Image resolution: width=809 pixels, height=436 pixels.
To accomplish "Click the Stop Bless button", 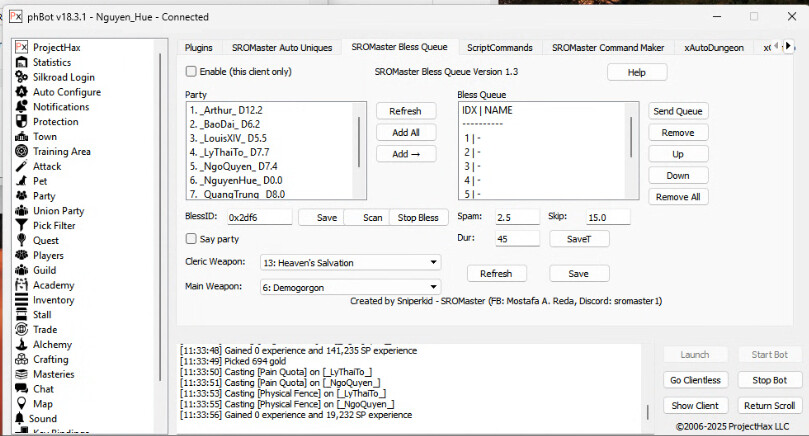I will coord(418,217).
